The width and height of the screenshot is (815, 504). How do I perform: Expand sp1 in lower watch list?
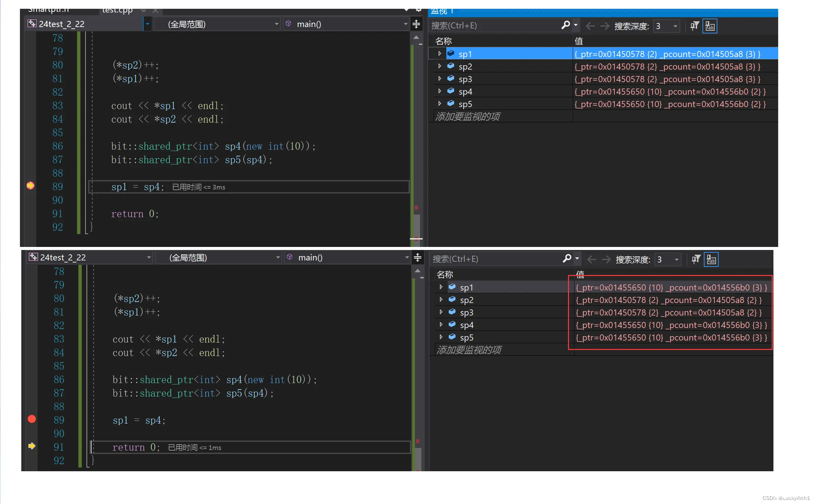(441, 287)
